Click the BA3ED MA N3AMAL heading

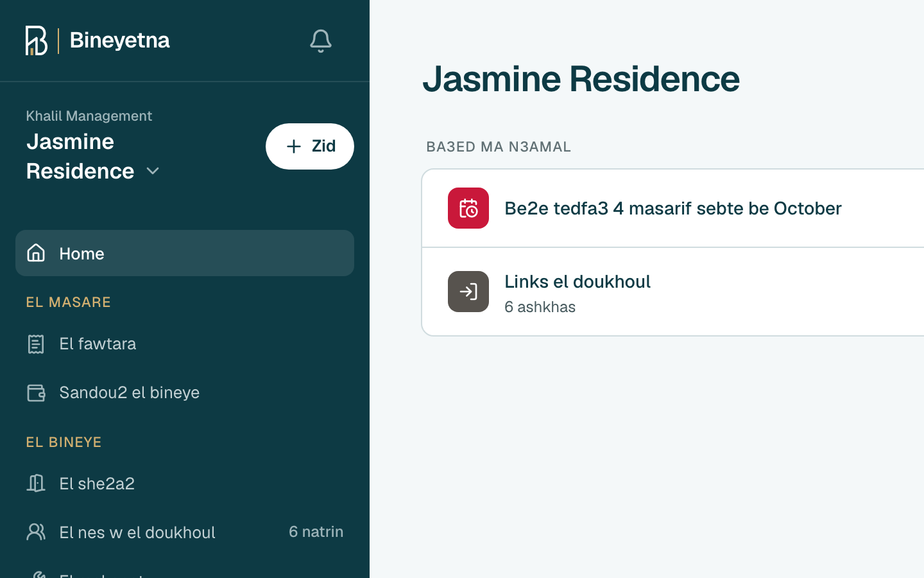tap(499, 146)
